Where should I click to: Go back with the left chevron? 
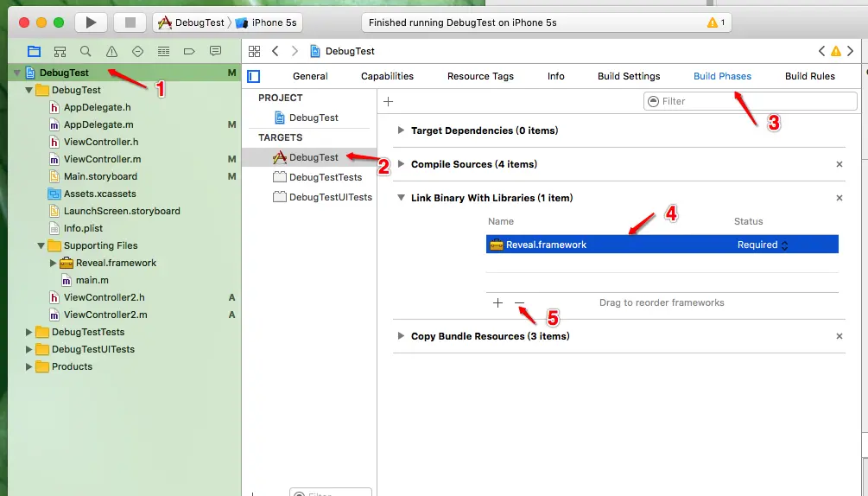276,51
